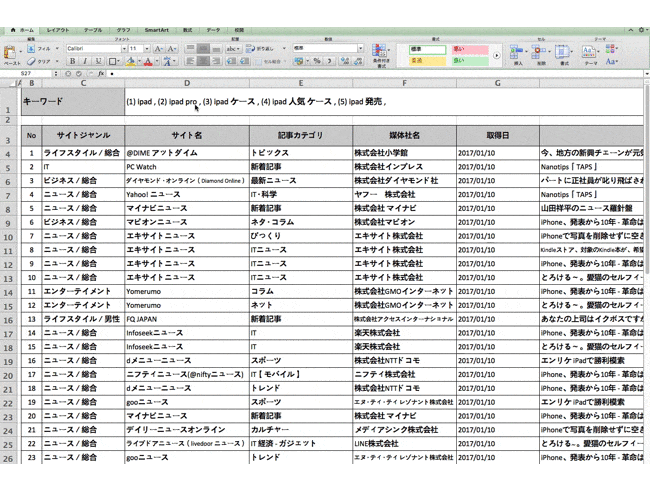This screenshot has height=490, width=650.
Task: Decrease font size with smaller A button
Action: [172, 49]
